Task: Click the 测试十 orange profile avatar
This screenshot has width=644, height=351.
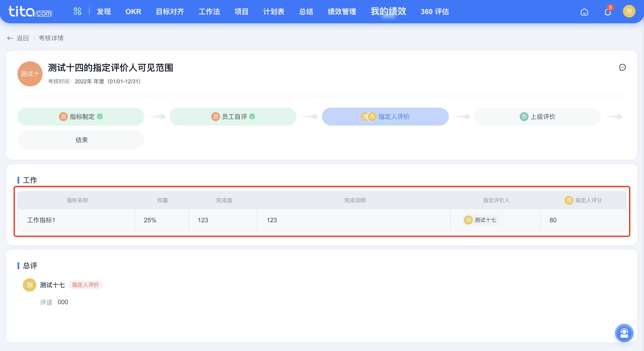Action: 30,74
